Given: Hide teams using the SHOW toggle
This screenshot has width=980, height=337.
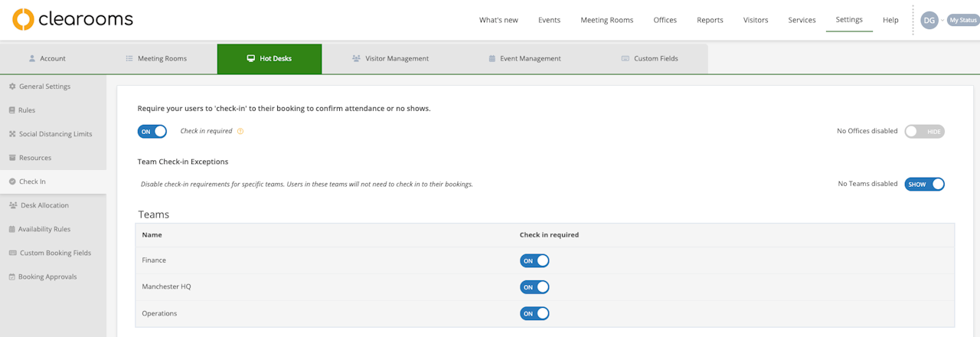Looking at the screenshot, I should (924, 184).
